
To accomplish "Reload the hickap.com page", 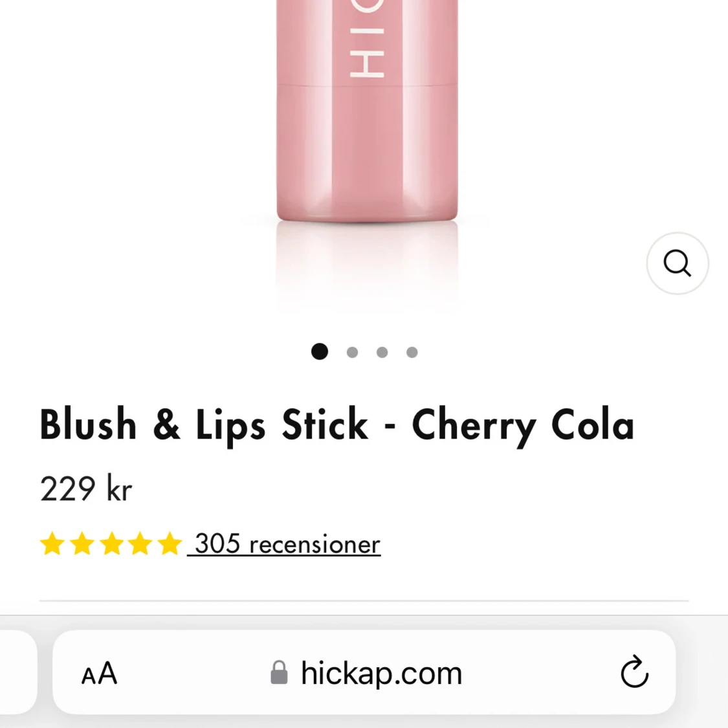I will click(x=634, y=672).
